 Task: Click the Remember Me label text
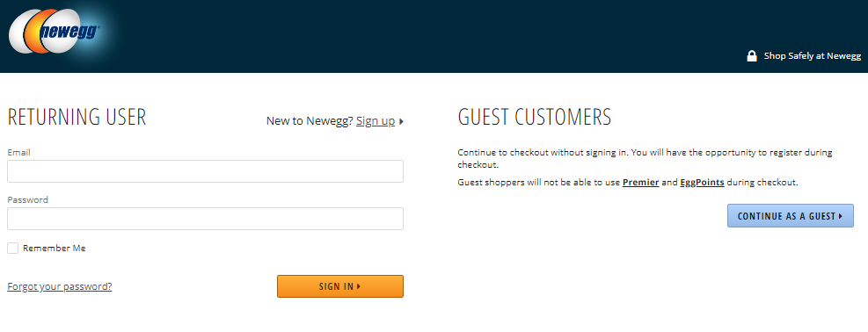tap(55, 248)
